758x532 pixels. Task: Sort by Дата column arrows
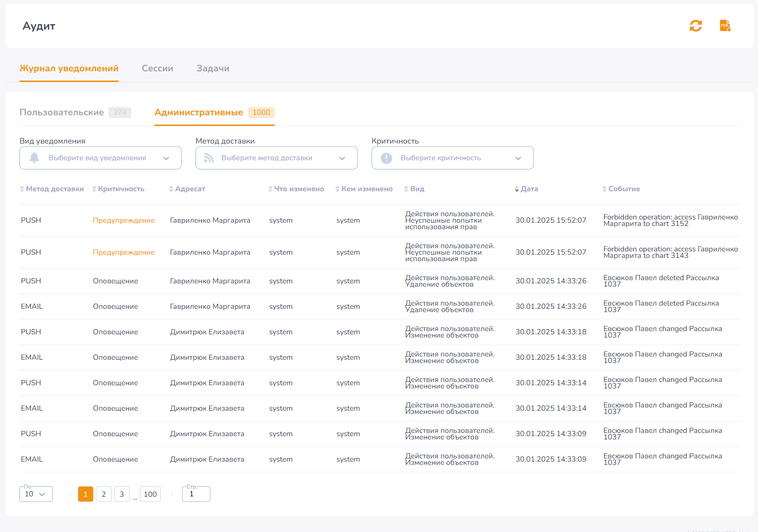[517, 189]
